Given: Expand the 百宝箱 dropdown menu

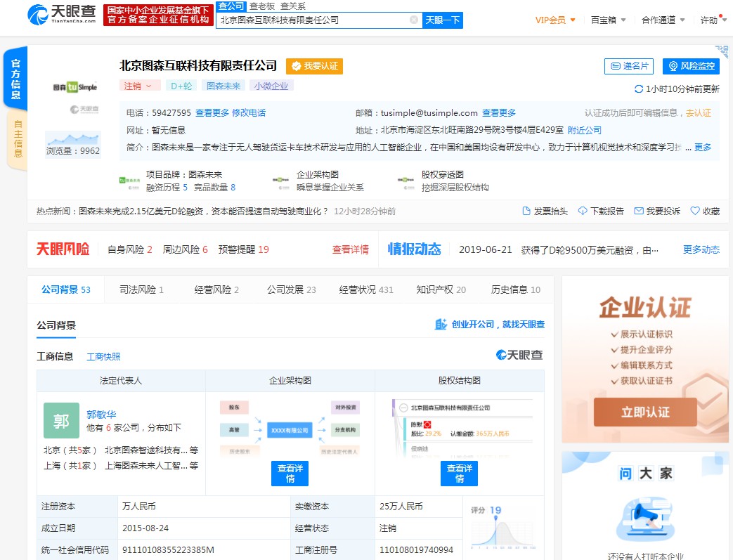Looking at the screenshot, I should point(608,20).
